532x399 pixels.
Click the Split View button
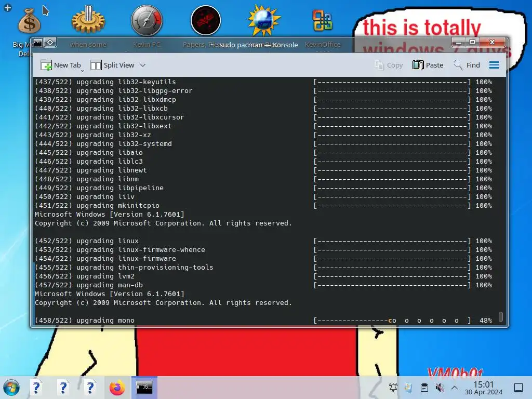tap(112, 65)
